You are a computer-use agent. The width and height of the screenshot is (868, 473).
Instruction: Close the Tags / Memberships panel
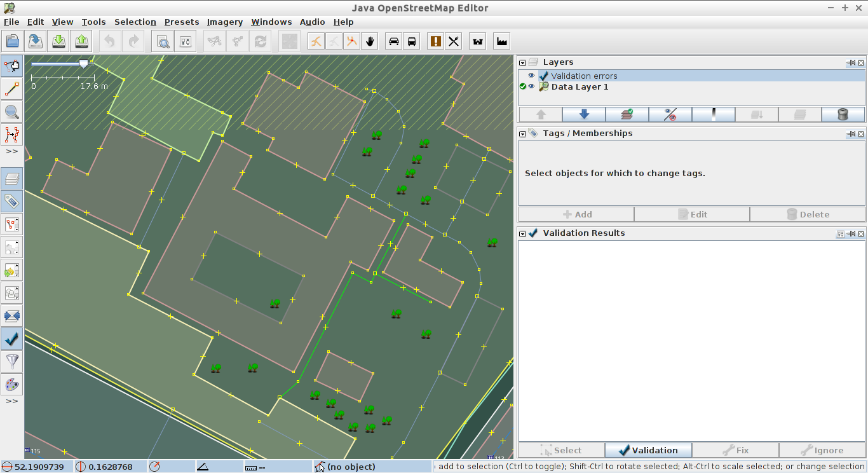pos(861,134)
